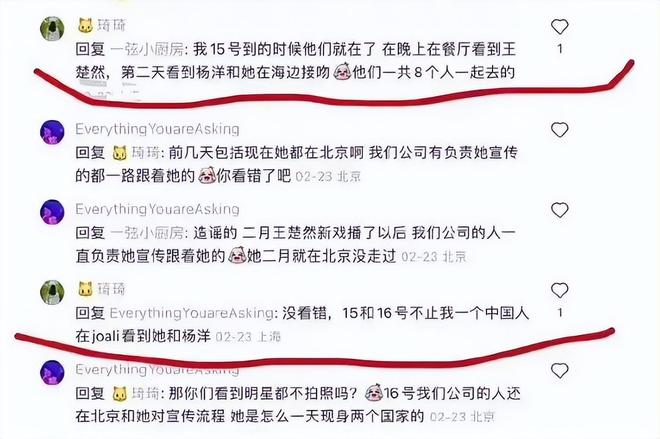The width and height of the screenshot is (660, 439).
Task: Open 琦琦's avatar on the first comment
Action: 52,29
